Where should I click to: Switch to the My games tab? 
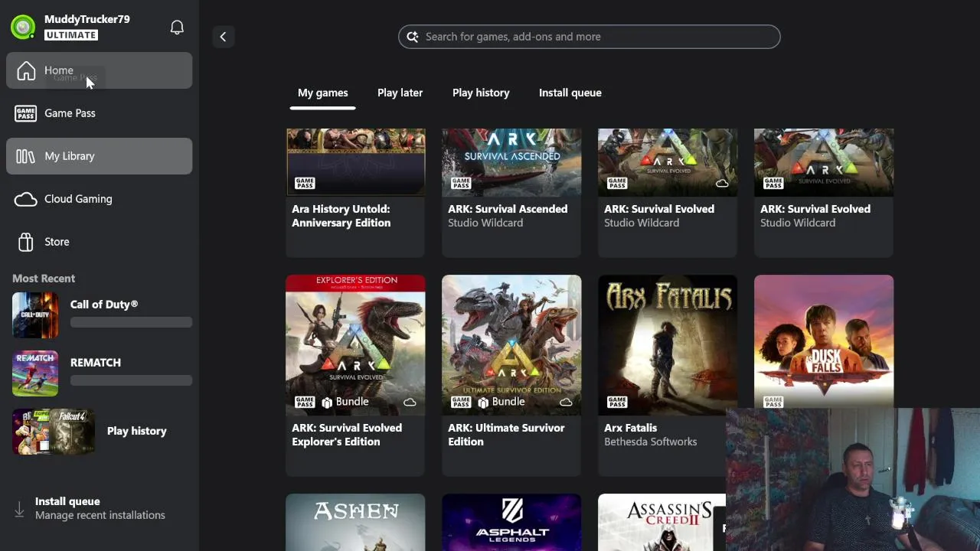pos(322,93)
